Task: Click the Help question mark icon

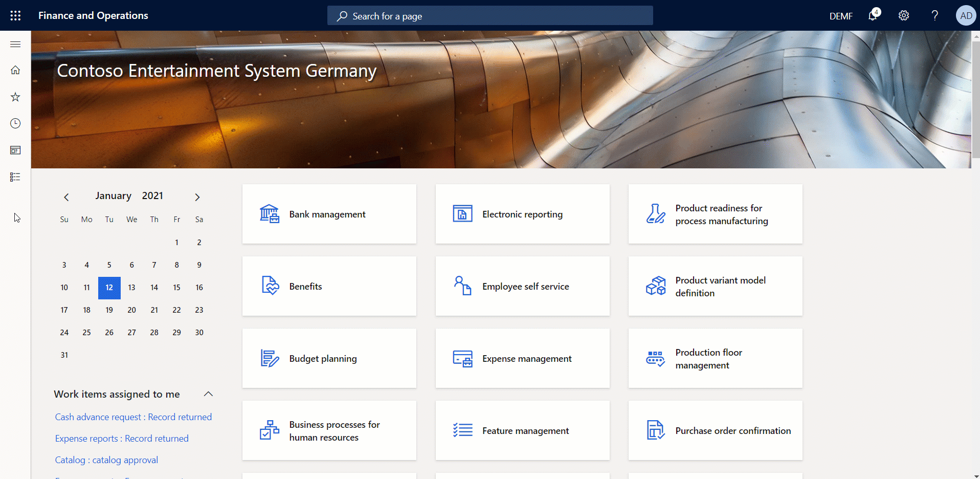Action: coord(934,15)
